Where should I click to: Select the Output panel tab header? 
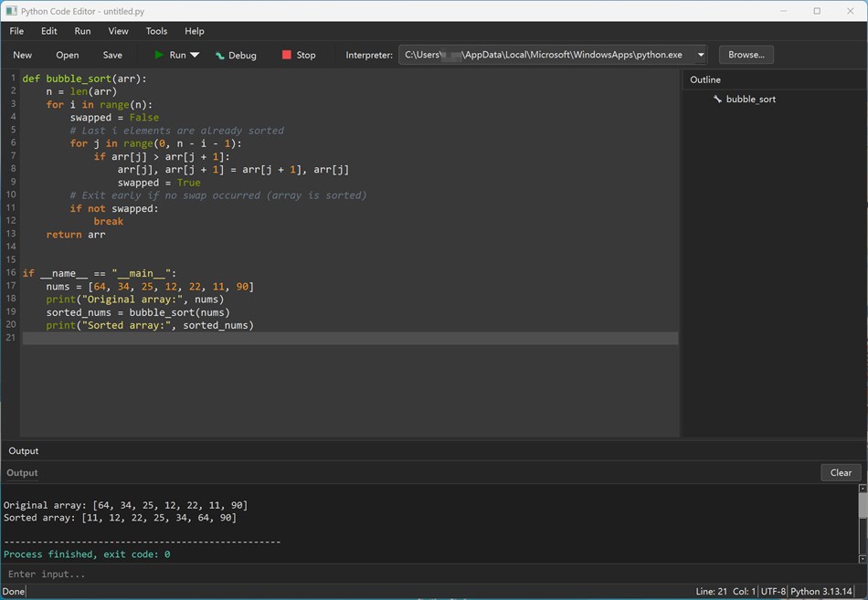(x=23, y=451)
